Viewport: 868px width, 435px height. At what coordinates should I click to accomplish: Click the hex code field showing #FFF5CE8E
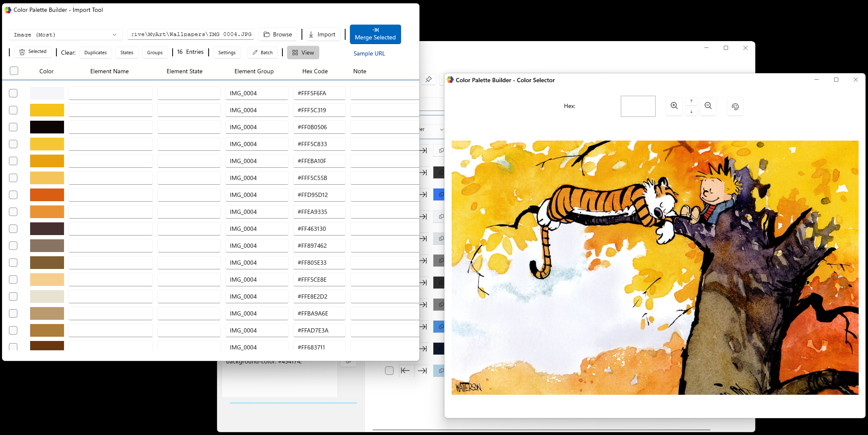(x=319, y=280)
